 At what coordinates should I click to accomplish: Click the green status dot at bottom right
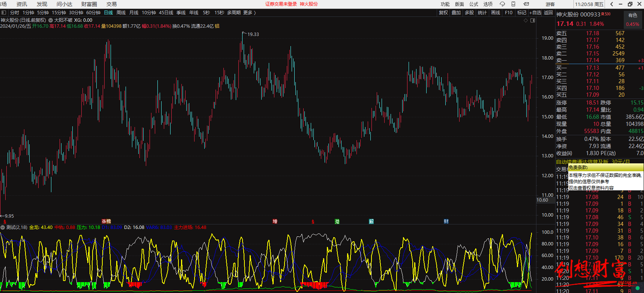(638, 288)
